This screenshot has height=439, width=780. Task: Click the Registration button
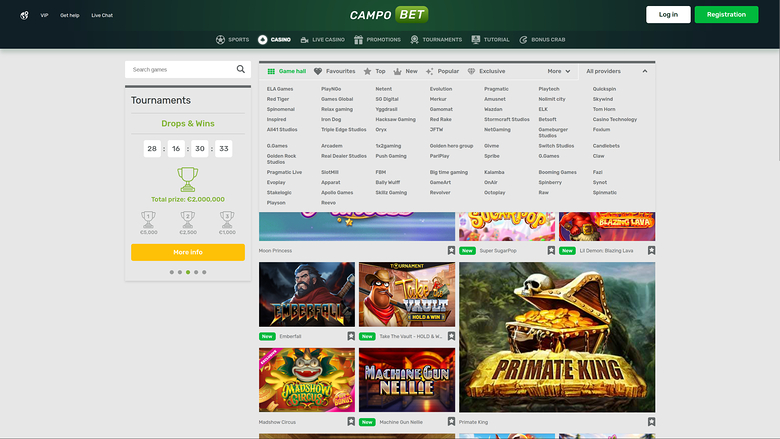[x=726, y=14]
